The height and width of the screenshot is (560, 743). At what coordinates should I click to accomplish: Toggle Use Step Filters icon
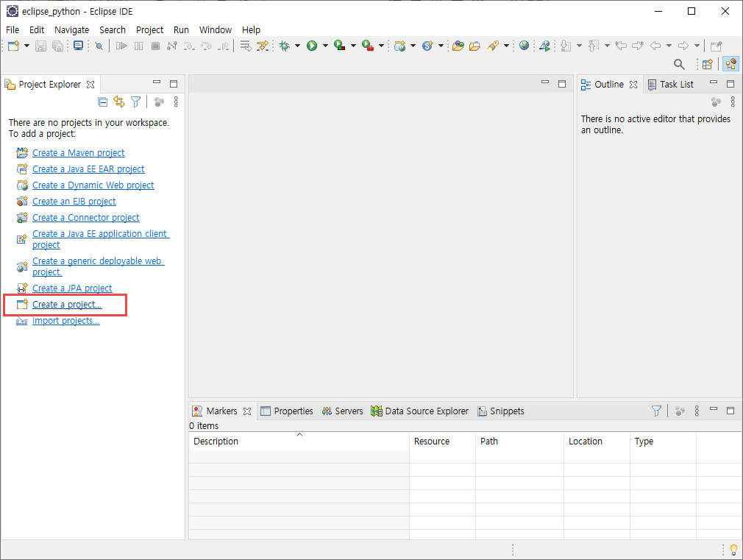pyautogui.click(x=263, y=46)
